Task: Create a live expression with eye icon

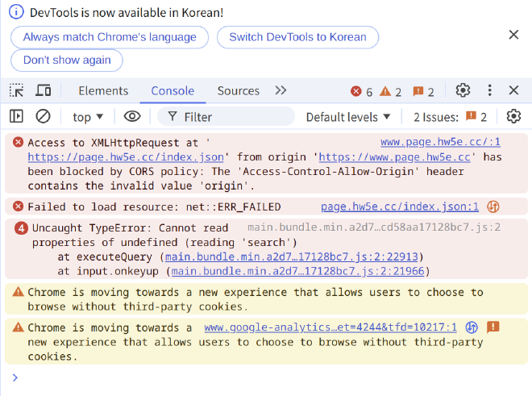Action: click(x=131, y=117)
